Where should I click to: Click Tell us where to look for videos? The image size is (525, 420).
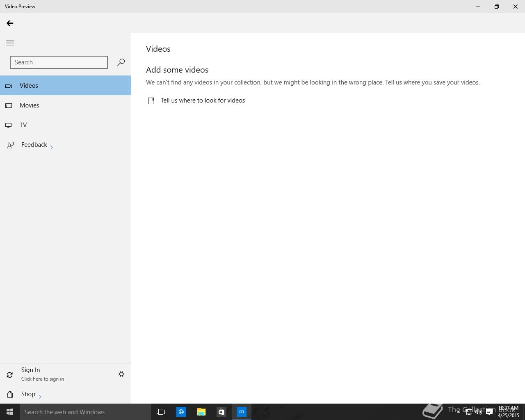[203, 100]
